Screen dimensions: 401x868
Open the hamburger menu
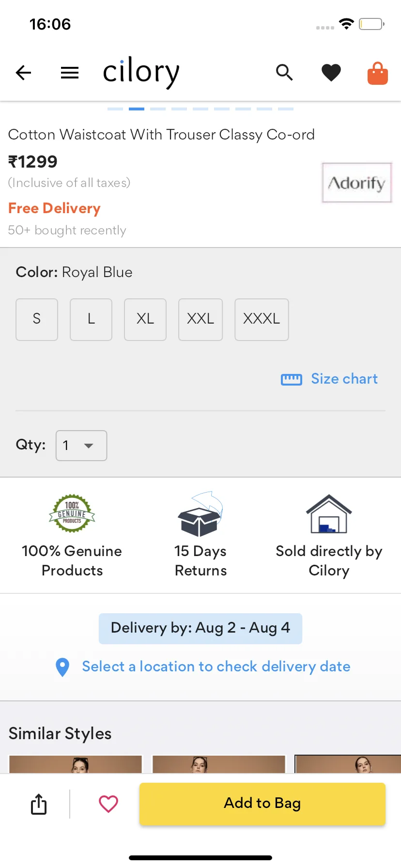pos(70,73)
